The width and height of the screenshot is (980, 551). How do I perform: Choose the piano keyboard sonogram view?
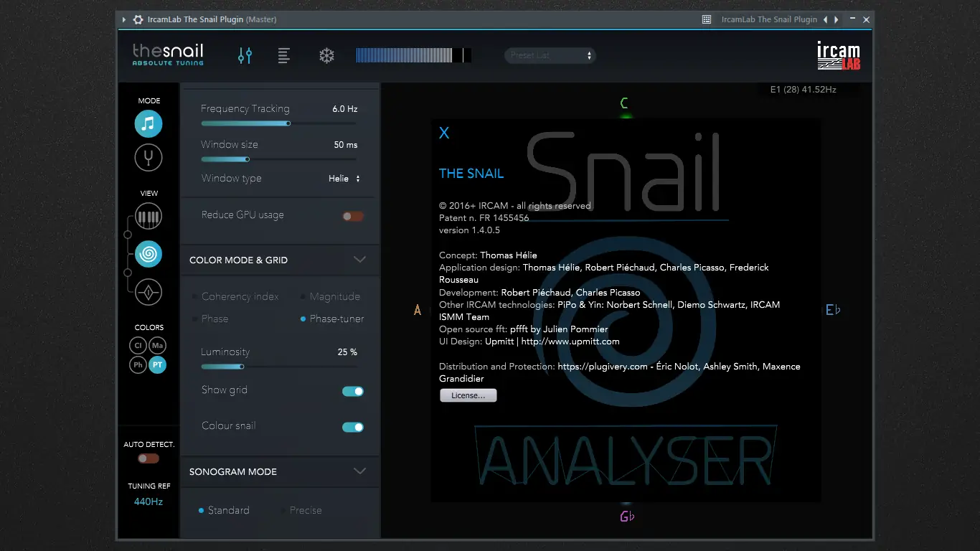[149, 217]
